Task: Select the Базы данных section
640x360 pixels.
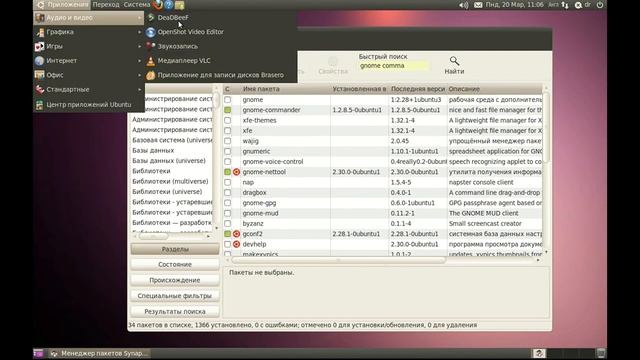Action: [153, 151]
